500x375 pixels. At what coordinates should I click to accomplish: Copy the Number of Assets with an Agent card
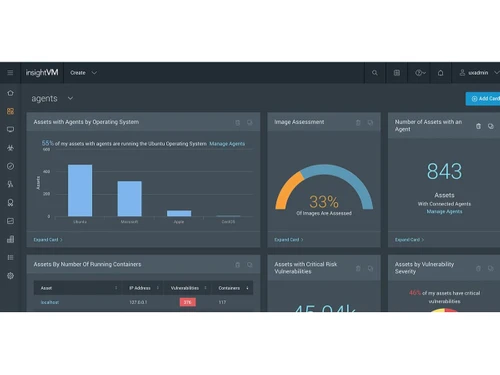(491, 126)
